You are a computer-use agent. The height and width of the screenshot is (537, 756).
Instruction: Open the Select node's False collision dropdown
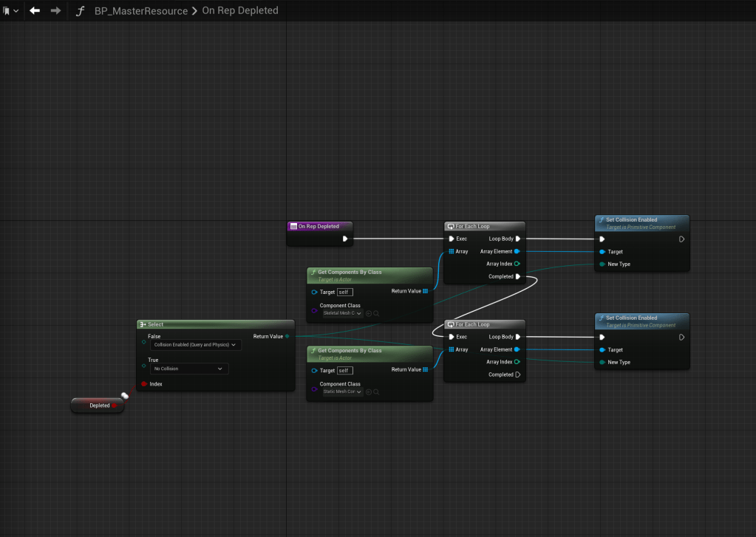click(x=196, y=345)
